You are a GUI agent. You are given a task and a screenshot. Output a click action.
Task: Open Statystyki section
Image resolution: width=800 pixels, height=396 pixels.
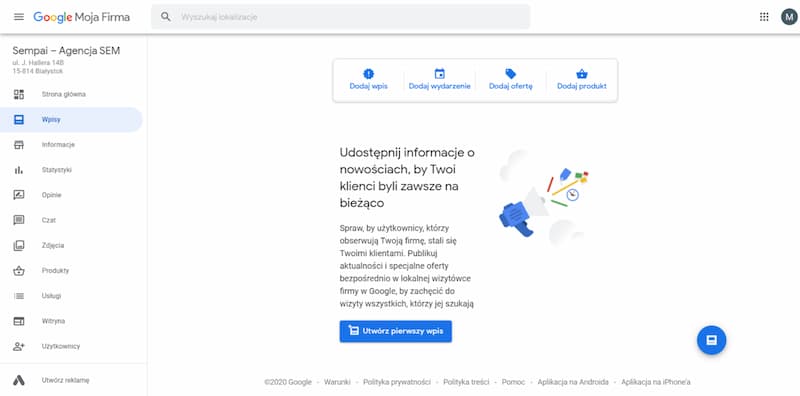click(x=57, y=170)
